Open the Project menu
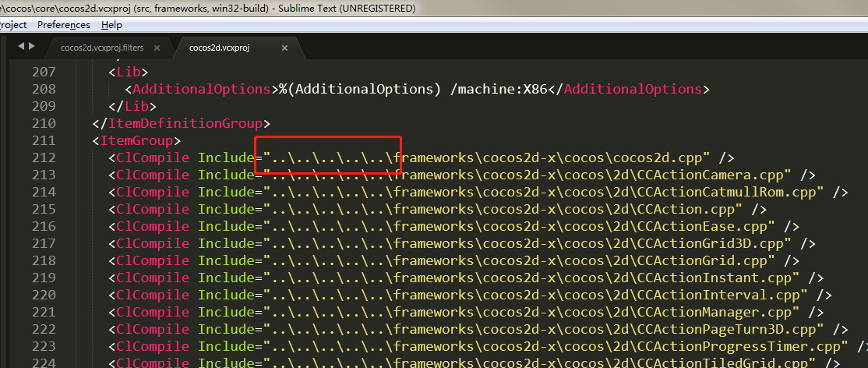The width and height of the screenshot is (868, 368). [x=13, y=25]
